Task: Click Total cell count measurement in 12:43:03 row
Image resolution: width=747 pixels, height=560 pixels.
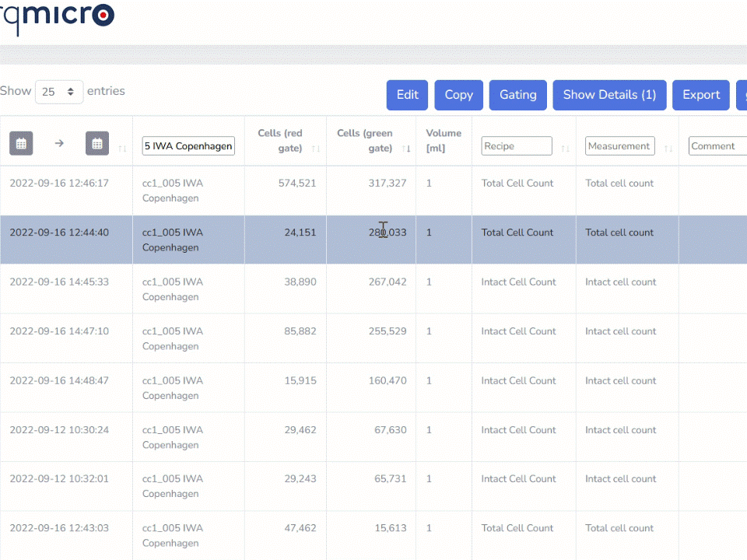Action: (619, 528)
